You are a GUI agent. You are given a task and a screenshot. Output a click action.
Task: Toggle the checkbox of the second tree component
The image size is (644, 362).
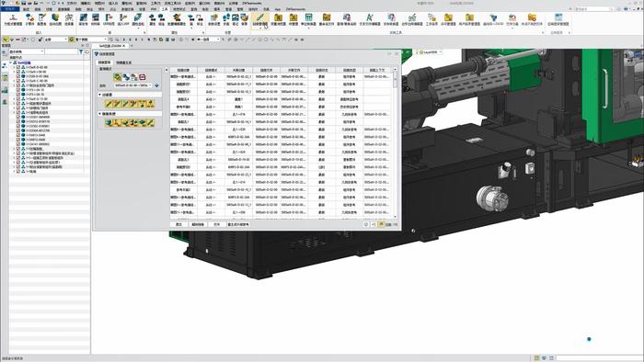(18, 72)
